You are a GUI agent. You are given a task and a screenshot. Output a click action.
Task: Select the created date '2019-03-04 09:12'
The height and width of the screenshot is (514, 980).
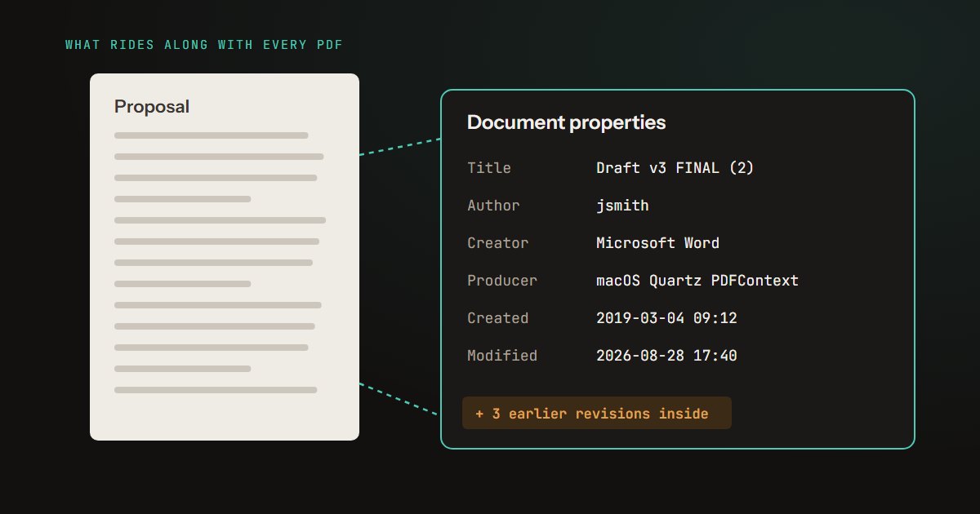click(x=666, y=318)
